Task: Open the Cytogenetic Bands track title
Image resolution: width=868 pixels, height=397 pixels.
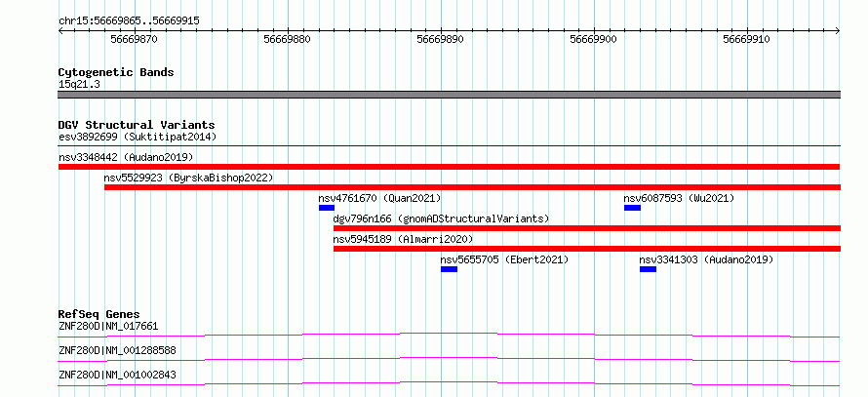Action: [x=116, y=72]
